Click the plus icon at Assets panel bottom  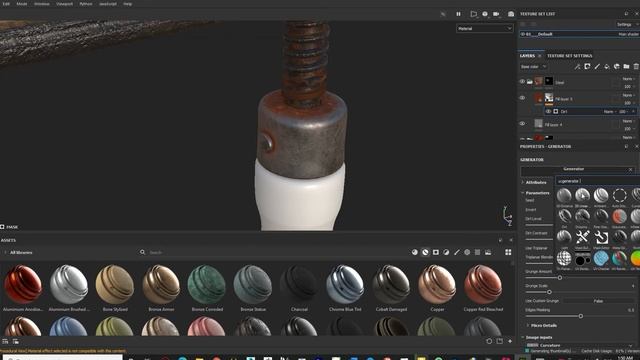point(510,341)
